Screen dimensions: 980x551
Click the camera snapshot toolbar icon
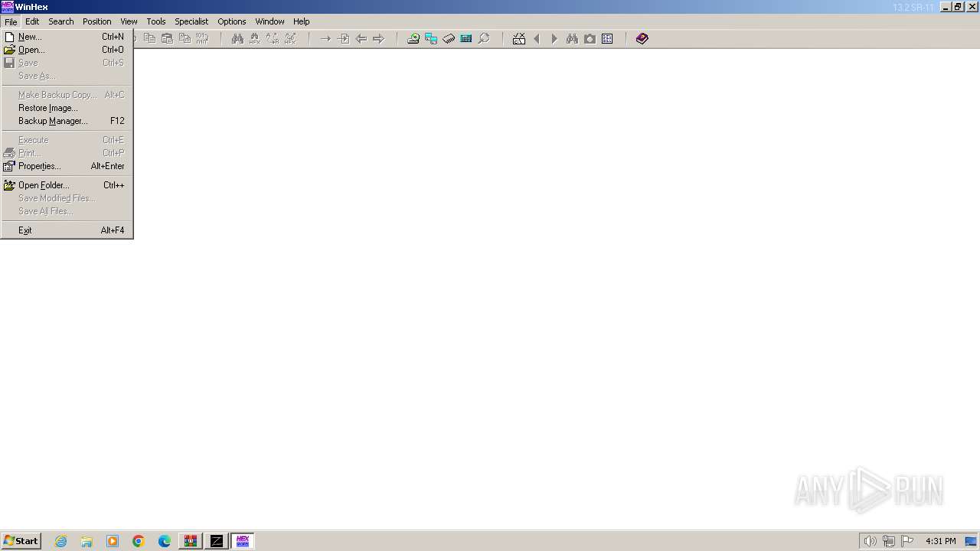tap(590, 38)
